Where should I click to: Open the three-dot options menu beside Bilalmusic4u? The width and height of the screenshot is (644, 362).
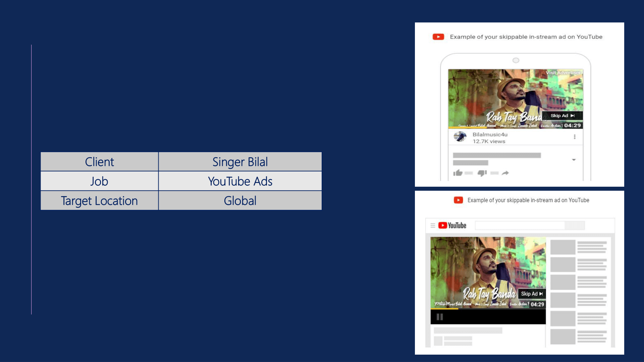pyautogui.click(x=575, y=137)
